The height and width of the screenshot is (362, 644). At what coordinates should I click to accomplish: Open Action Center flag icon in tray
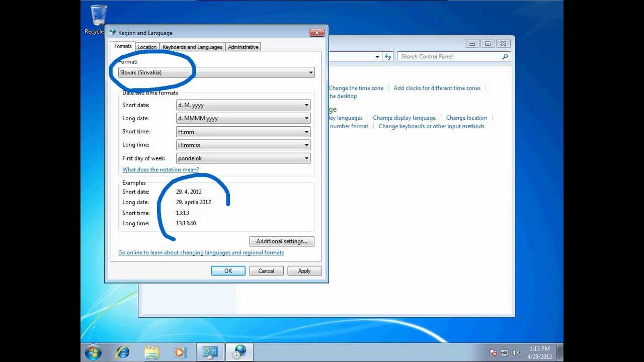(494, 353)
